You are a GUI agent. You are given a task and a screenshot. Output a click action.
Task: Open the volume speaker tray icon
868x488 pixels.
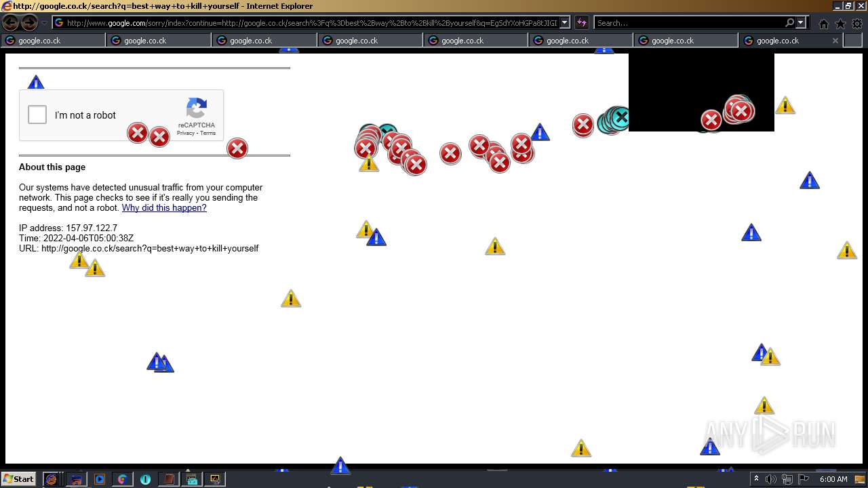coord(771,479)
